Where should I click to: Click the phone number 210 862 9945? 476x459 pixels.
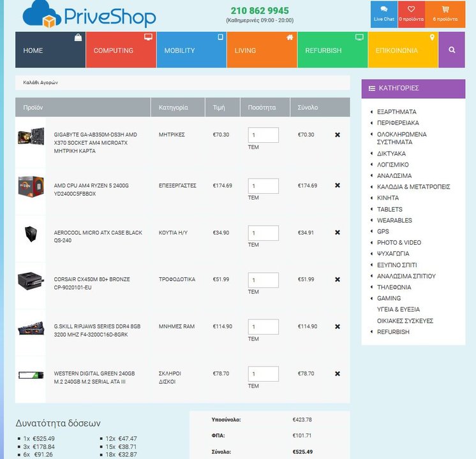click(260, 11)
